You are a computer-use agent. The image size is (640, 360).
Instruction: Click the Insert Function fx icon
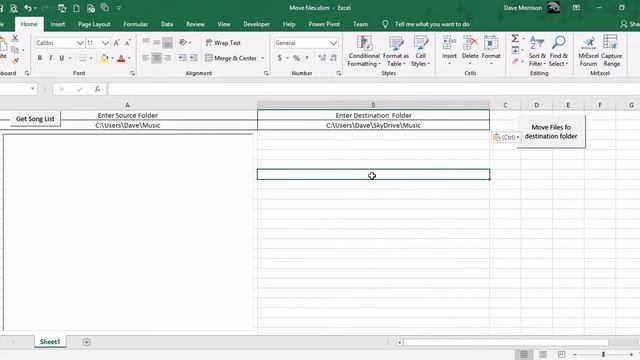(97, 89)
